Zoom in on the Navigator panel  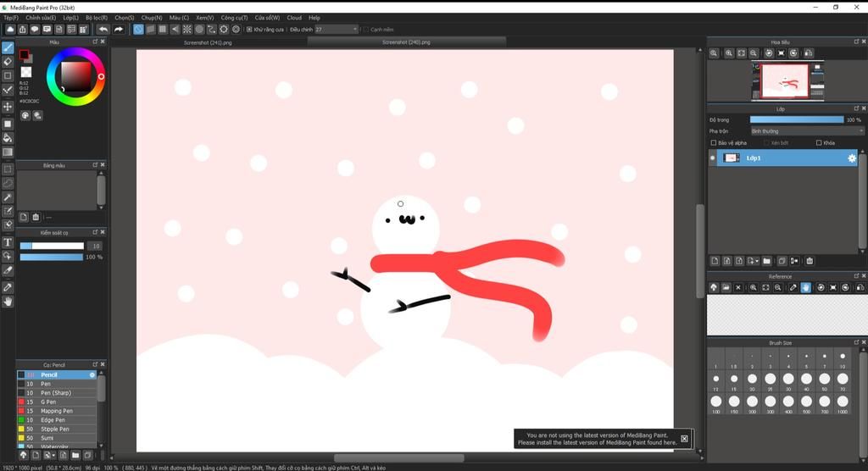click(729, 53)
